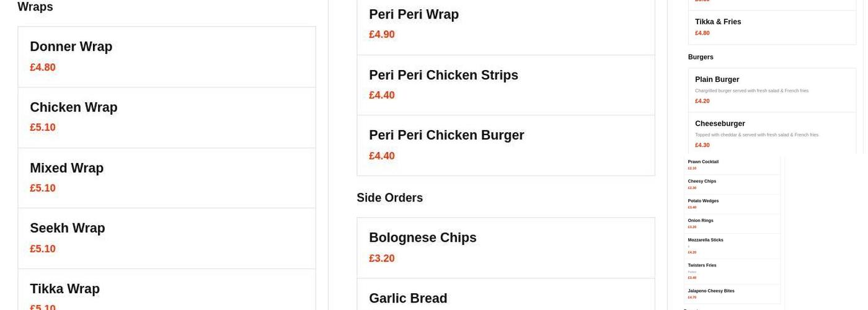The height and width of the screenshot is (310, 868).
Task: Select the Tikka Wrap item
Action: pos(166,290)
